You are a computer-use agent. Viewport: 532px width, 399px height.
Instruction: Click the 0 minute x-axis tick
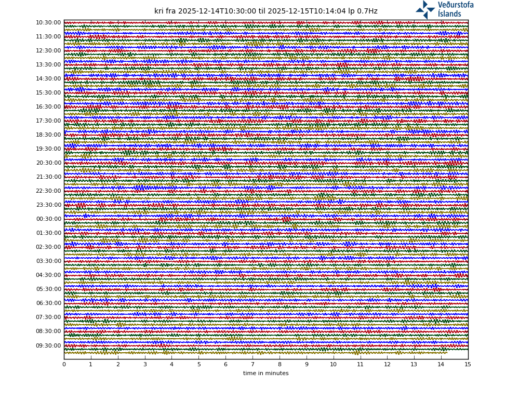click(64, 365)
